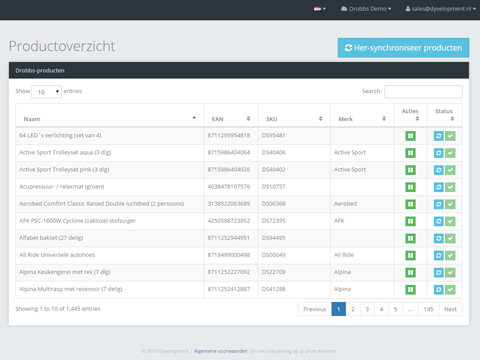Select current page 1 in pagination
The height and width of the screenshot is (360, 480).
click(x=339, y=309)
